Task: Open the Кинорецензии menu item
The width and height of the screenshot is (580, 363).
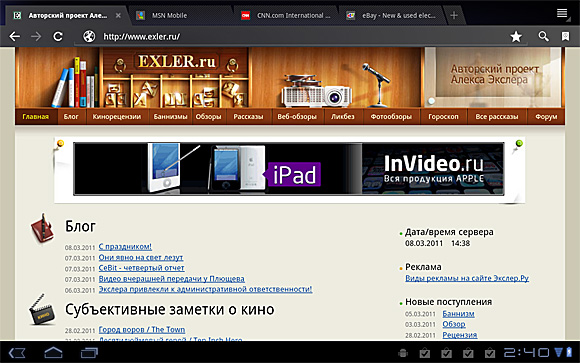Action: pyautogui.click(x=117, y=117)
